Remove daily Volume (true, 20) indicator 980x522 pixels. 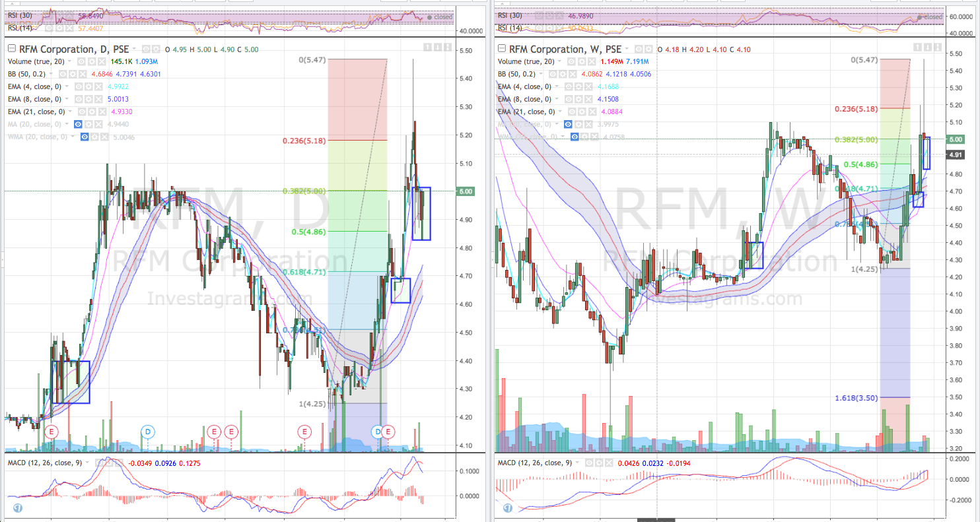pos(102,61)
